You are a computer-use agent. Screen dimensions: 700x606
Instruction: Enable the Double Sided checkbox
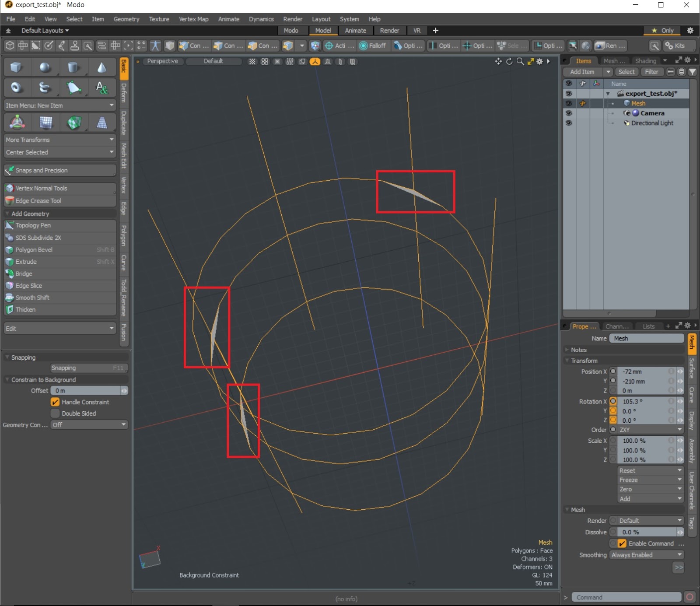tap(56, 413)
